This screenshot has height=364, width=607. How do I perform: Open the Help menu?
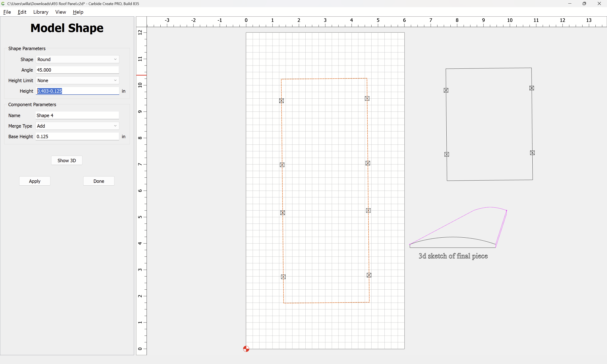(x=78, y=12)
